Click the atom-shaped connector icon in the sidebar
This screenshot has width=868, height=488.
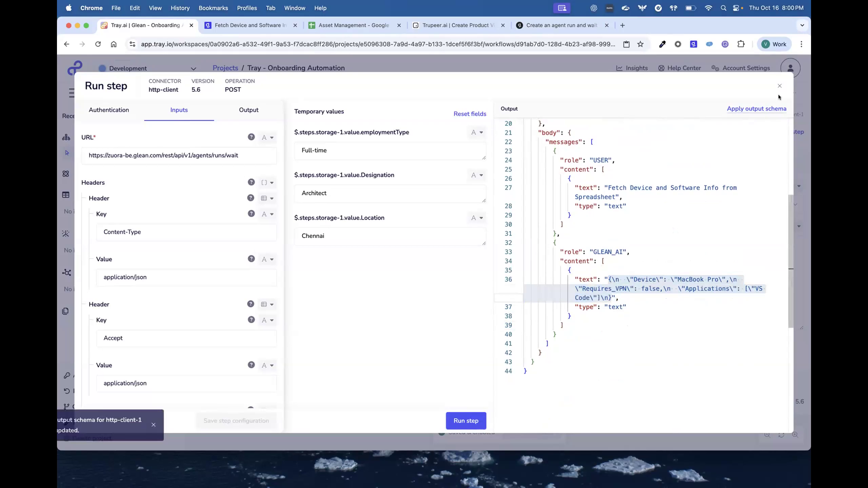coord(66,173)
